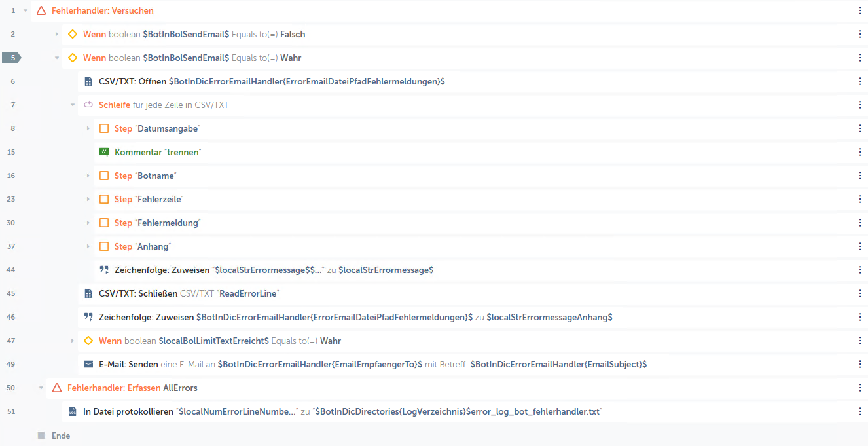This screenshot has width=868, height=446.
Task: Click the CSV/TXT Schließen file icon
Action: coord(88,293)
